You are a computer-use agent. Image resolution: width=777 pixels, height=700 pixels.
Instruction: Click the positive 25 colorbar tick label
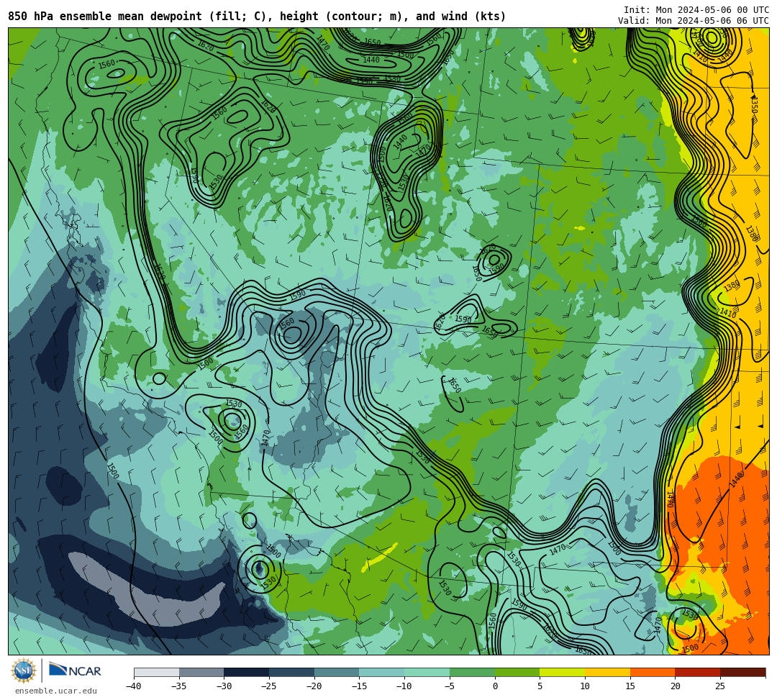[x=720, y=686]
